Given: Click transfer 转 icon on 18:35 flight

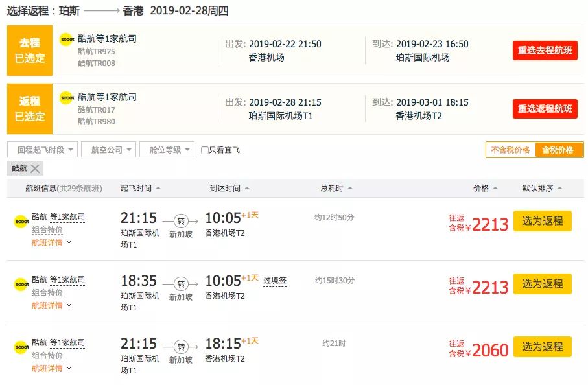Looking at the screenshot, I should pyautogui.click(x=181, y=284).
